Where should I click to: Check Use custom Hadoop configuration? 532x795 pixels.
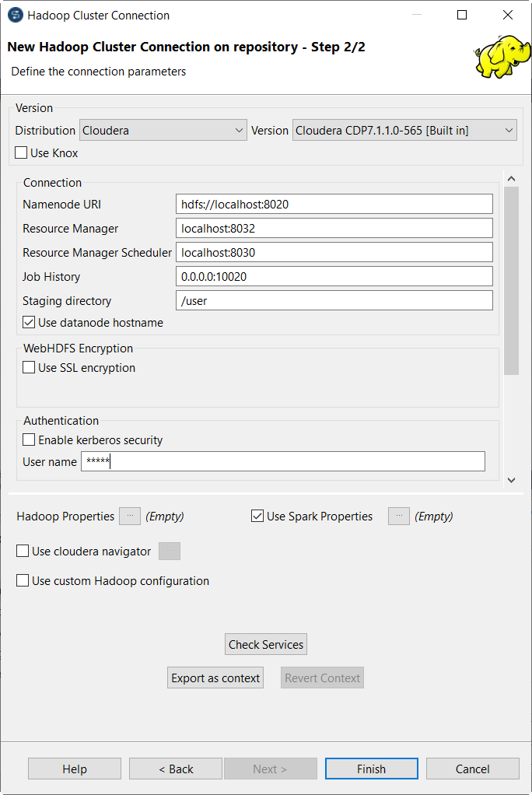pyautogui.click(x=23, y=581)
